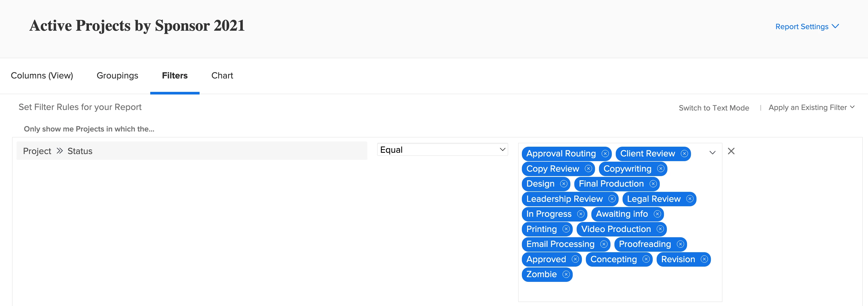Remove the Proofreading tag
Viewport: 868px width, 306px height.
[x=680, y=244]
